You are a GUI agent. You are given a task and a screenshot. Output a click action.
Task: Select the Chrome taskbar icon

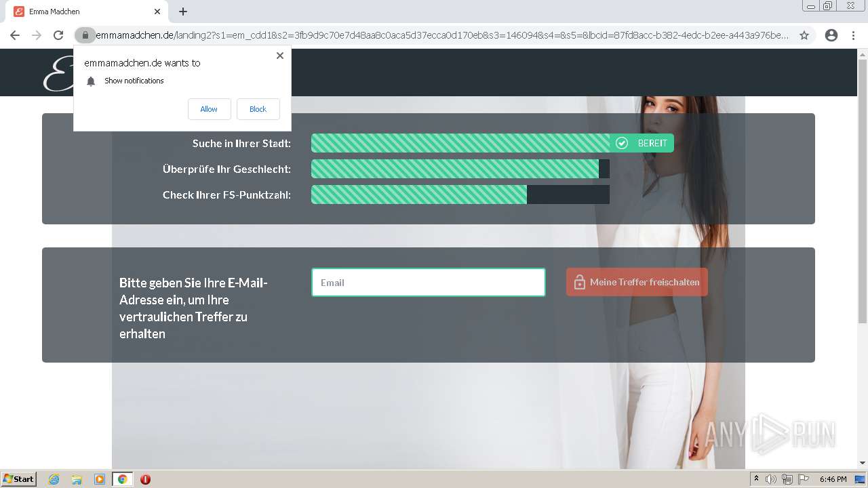(x=122, y=479)
